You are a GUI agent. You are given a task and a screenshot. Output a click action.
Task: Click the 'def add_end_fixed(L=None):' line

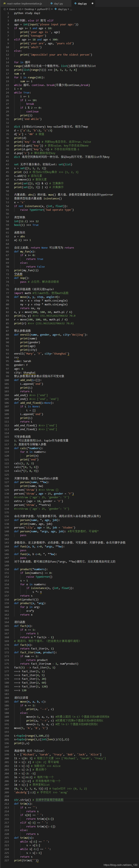coord(34,403)
